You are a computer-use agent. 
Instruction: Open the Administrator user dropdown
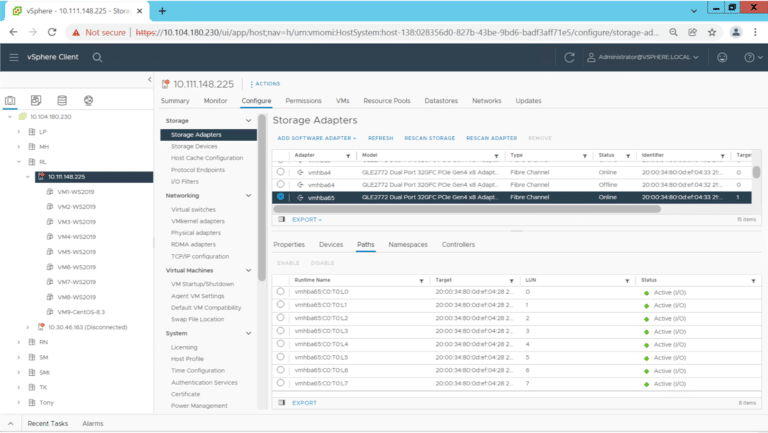click(643, 57)
